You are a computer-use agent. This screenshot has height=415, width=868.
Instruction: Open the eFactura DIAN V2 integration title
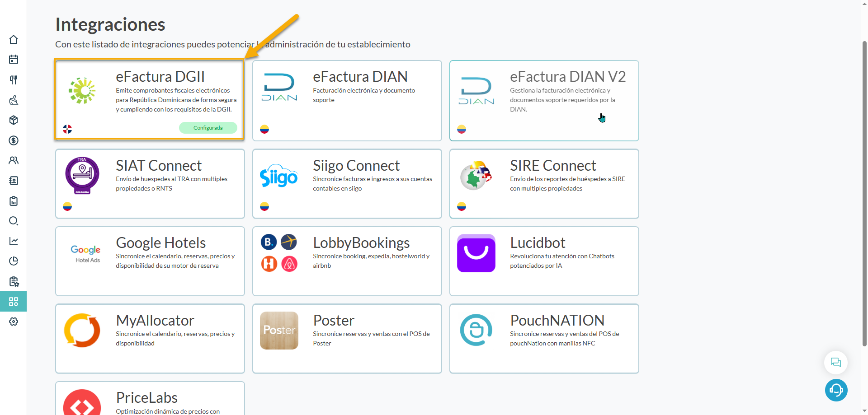coord(568,77)
